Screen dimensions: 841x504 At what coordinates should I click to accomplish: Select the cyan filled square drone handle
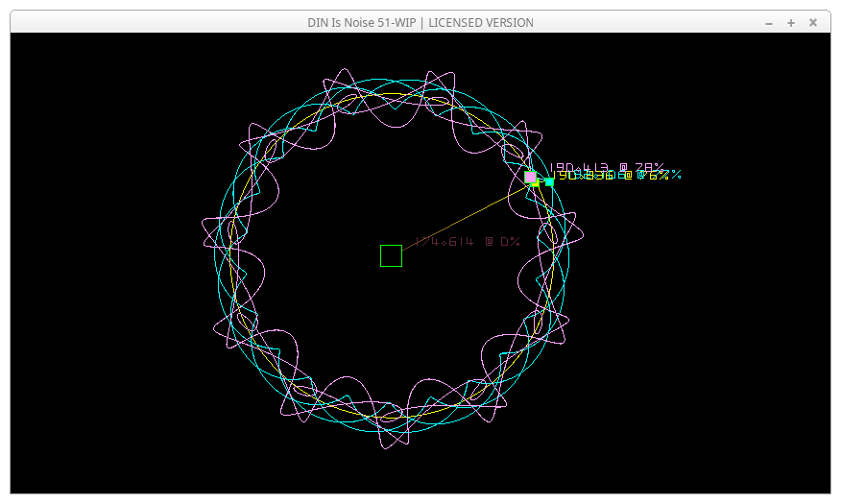(x=549, y=181)
